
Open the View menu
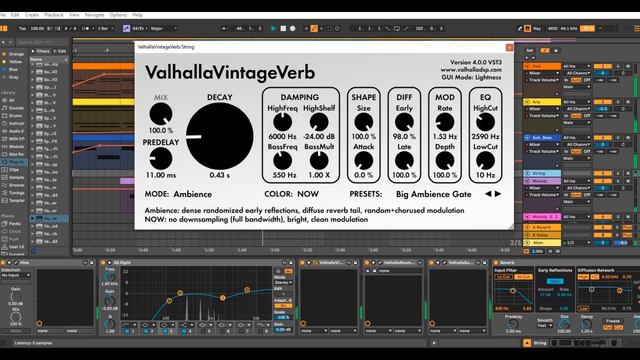click(74, 15)
